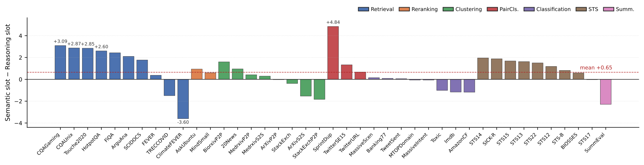
Task: Click the y-axis title Semantic slot − Reasoning slot
Action: [8, 73]
